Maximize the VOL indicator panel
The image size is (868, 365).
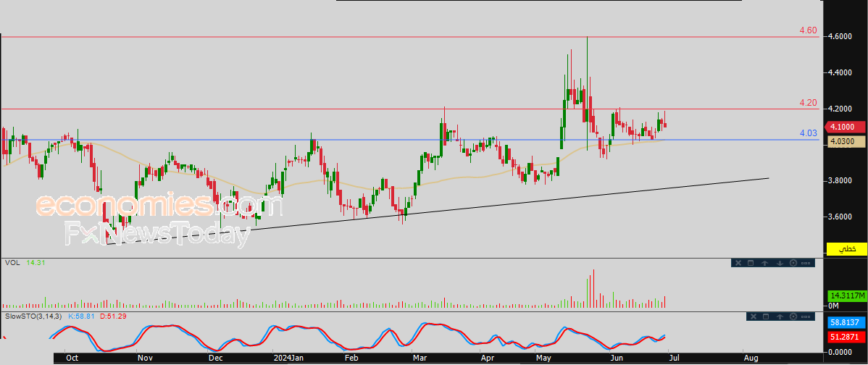751,263
